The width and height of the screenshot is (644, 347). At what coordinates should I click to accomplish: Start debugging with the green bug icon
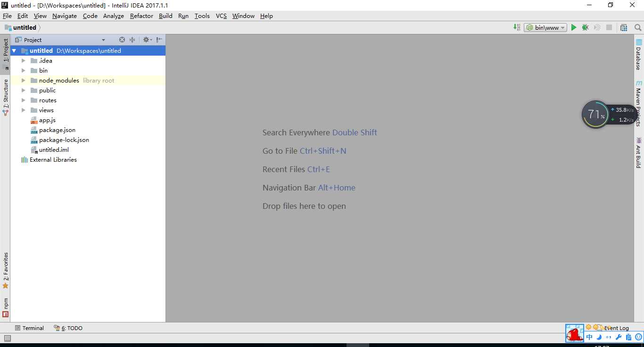tap(585, 28)
